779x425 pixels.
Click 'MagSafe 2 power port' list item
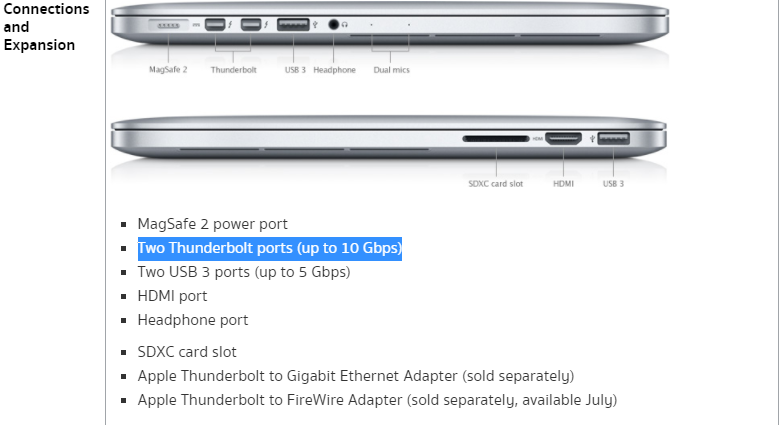213,224
